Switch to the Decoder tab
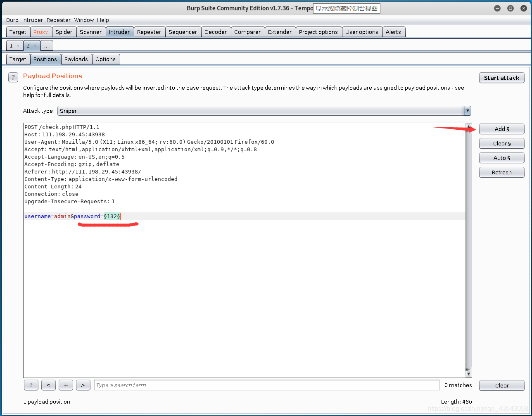Image resolution: width=532 pixels, height=416 pixels. point(216,32)
